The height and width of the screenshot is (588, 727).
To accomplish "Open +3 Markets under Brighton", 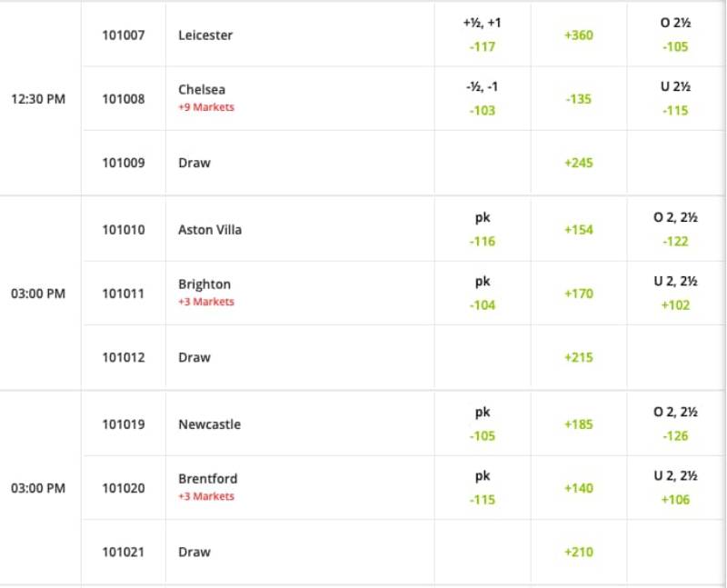I will (206, 302).
